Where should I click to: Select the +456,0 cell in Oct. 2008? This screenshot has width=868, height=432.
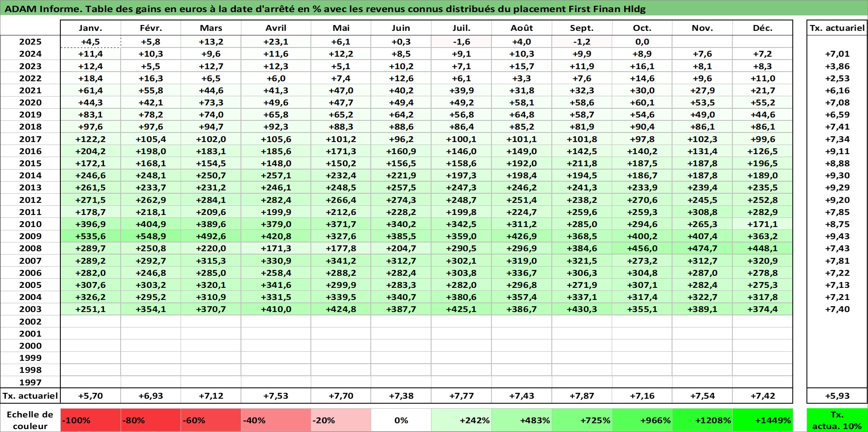(x=642, y=248)
